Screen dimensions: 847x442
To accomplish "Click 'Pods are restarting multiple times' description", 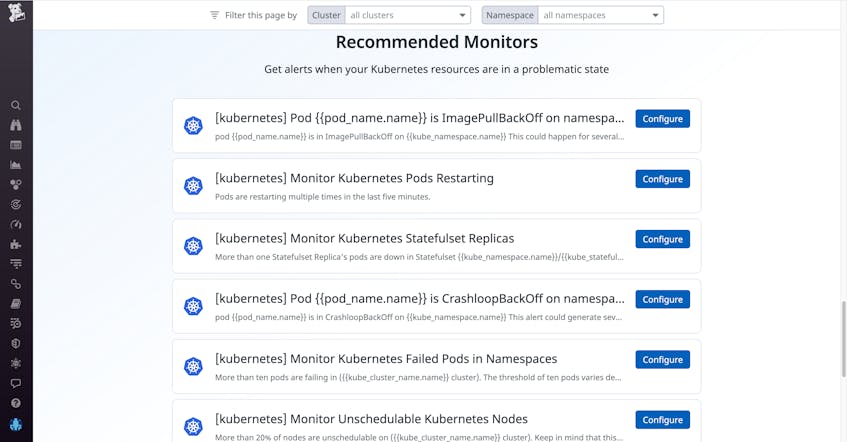I will pos(322,197).
